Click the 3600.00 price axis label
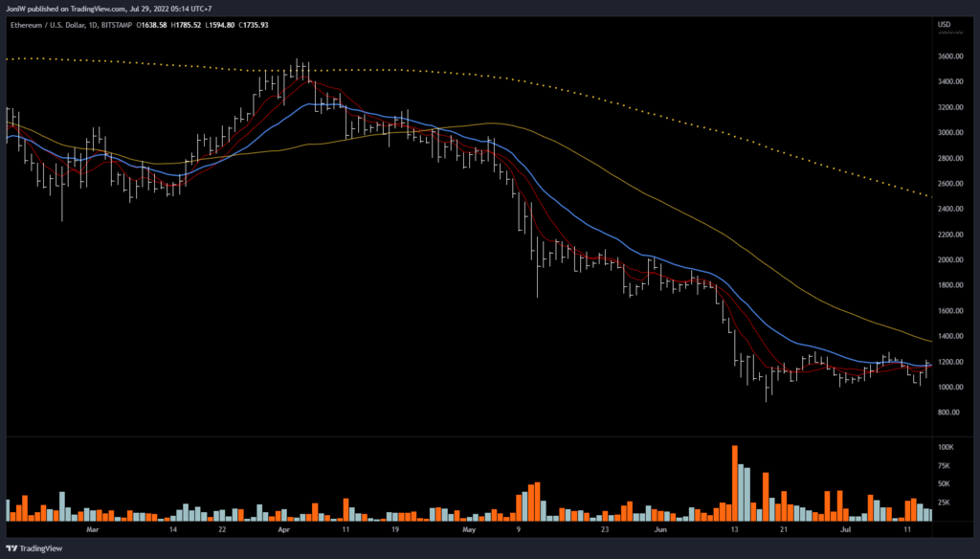 pyautogui.click(x=949, y=56)
